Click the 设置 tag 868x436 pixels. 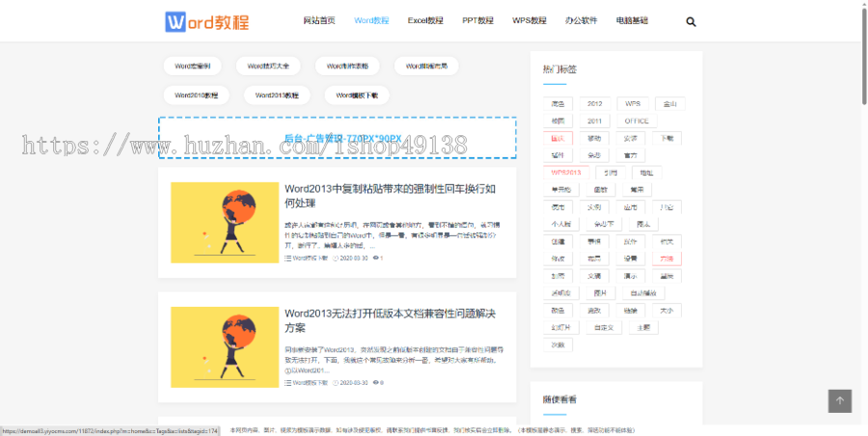pos(630,259)
